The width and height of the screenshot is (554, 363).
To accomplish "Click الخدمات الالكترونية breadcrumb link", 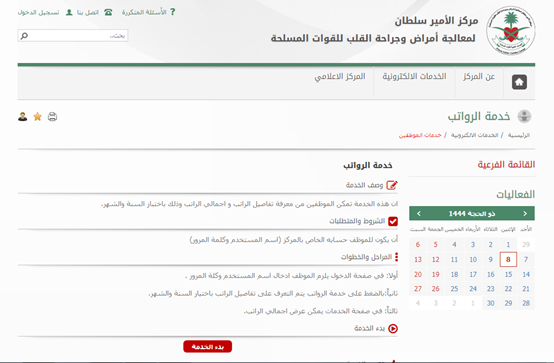I will click(475, 135).
